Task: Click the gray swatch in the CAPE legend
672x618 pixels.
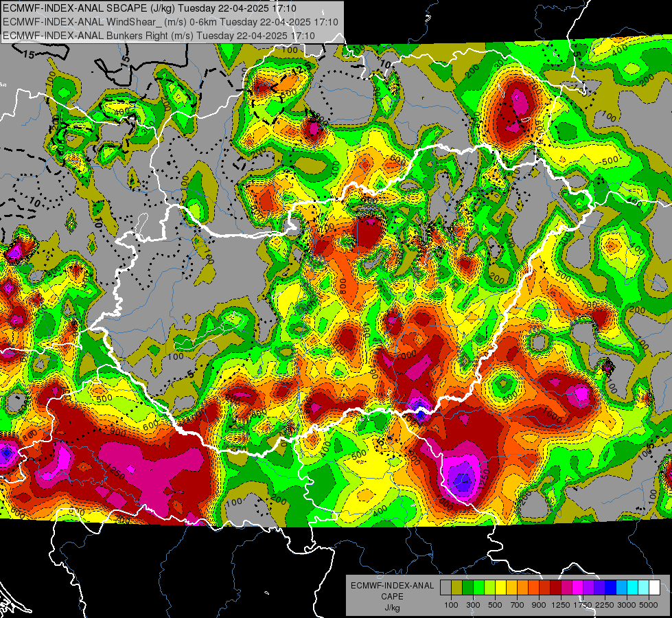Action: pyautogui.click(x=445, y=588)
